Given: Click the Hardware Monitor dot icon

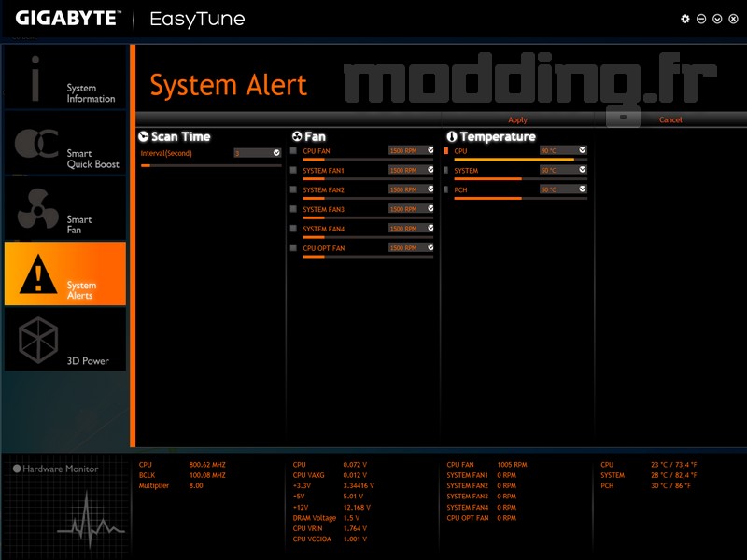Looking at the screenshot, I should pos(17,469).
